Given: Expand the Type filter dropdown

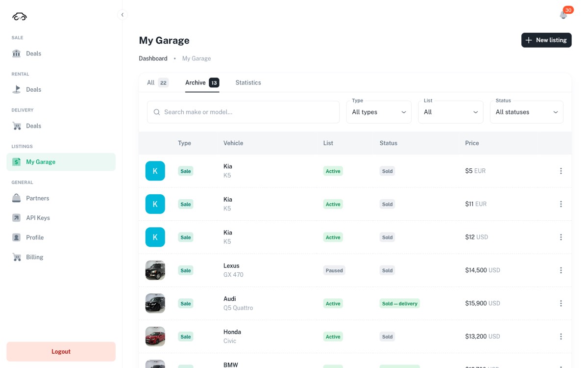Looking at the screenshot, I should tap(379, 112).
